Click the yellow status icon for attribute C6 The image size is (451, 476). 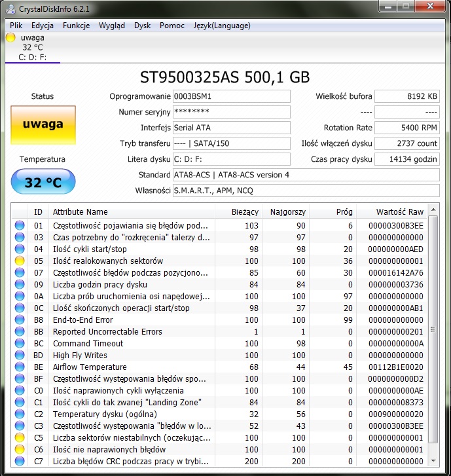[20, 449]
